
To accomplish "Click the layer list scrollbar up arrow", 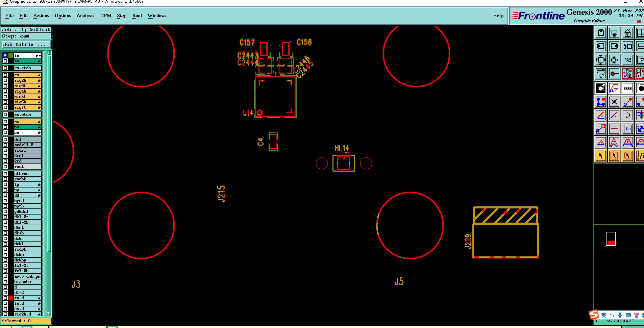I will tap(49, 53).
